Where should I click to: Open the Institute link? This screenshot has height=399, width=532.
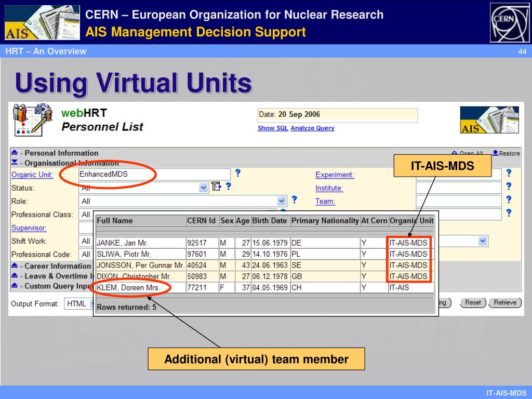(x=329, y=188)
